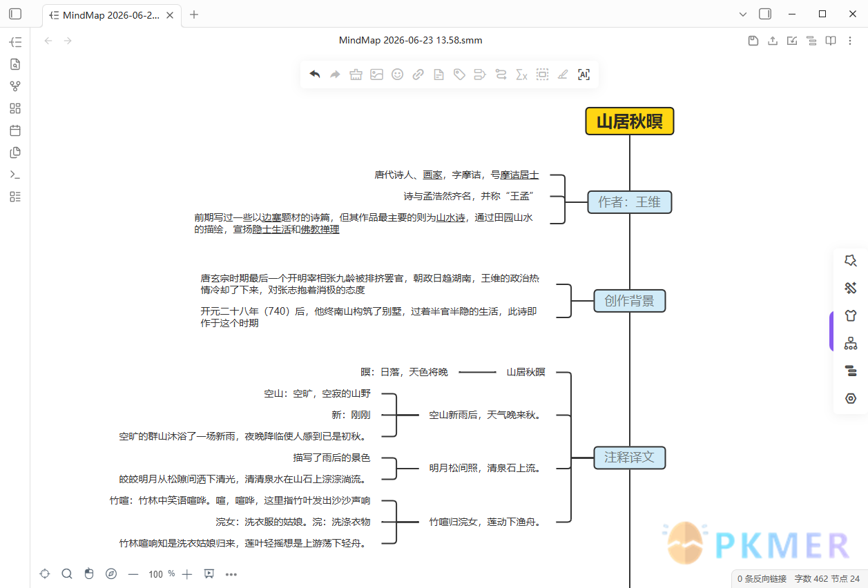Add a note with the document icon
This screenshot has height=588, width=868.
(x=438, y=75)
